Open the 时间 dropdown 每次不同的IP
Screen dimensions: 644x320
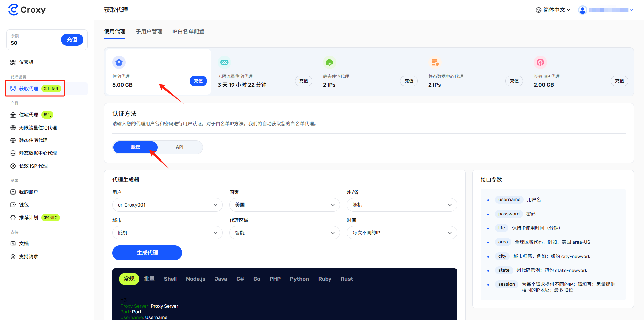pyautogui.click(x=402, y=233)
